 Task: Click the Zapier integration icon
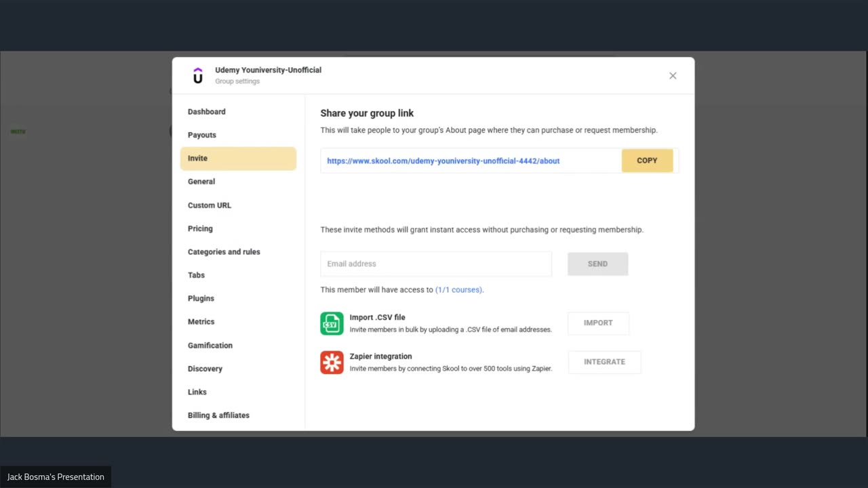[x=332, y=363]
